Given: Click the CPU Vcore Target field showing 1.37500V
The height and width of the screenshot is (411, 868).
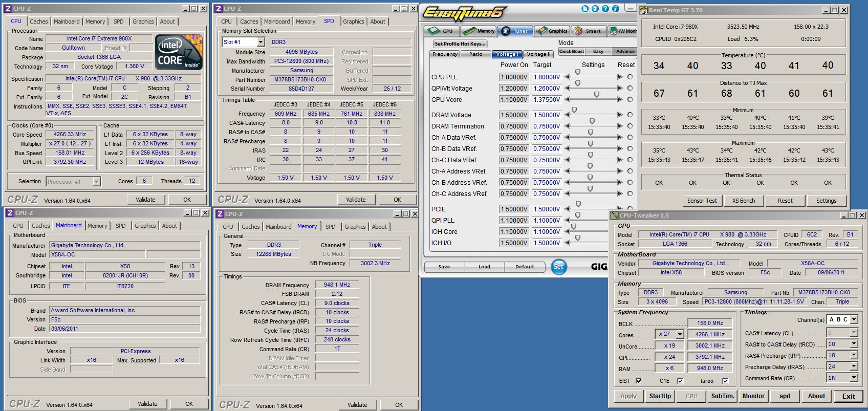Looking at the screenshot, I should [x=547, y=100].
